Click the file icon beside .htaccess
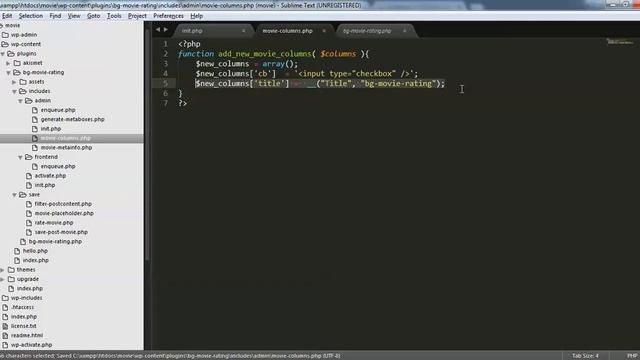 [5, 307]
